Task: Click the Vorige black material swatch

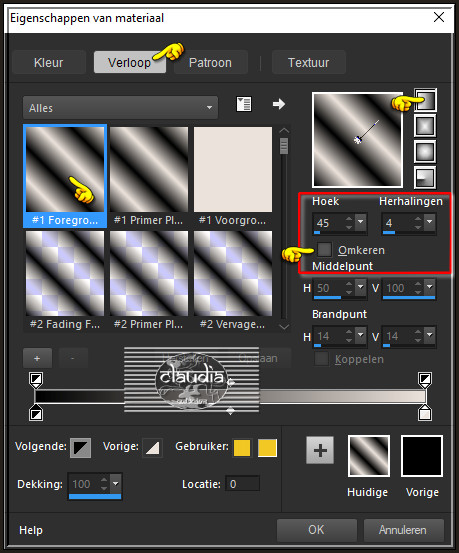Action: click(422, 456)
